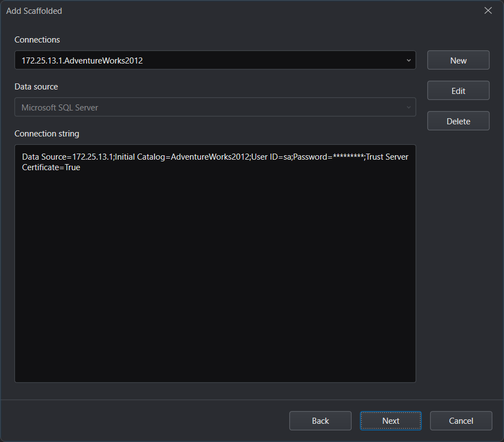The image size is (504, 442).
Task: Click the empty area of the connection string box
Action: tap(215, 276)
